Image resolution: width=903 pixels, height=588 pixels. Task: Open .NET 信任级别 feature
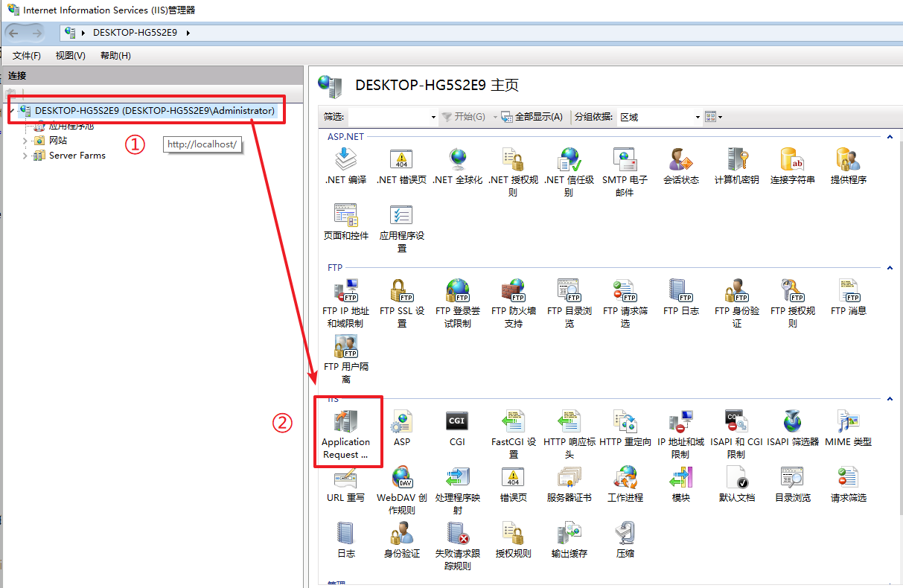[569, 172]
